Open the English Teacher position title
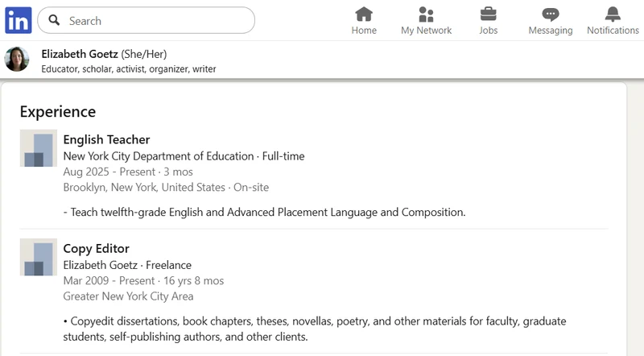Image resolution: width=644 pixels, height=356 pixels. [106, 139]
